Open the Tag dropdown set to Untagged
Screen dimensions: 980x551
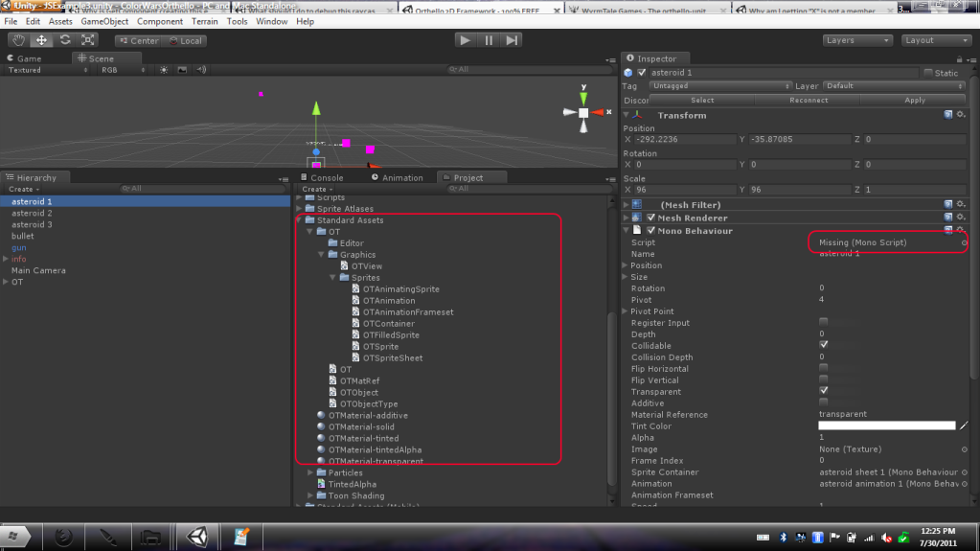(x=720, y=85)
